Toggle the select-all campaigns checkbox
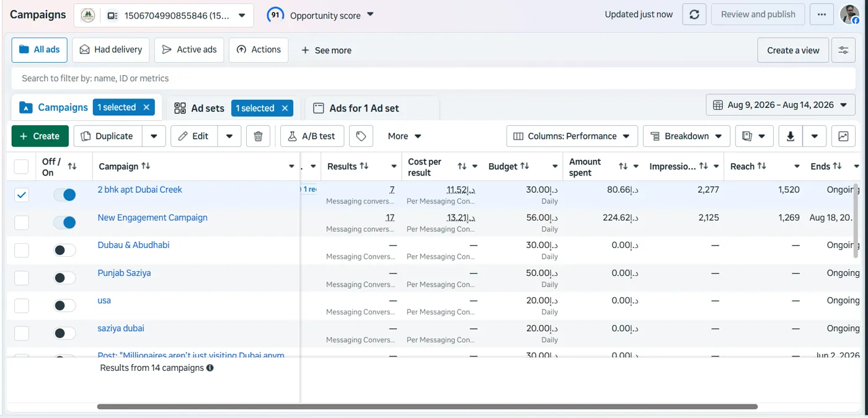868x418 pixels. click(x=21, y=166)
